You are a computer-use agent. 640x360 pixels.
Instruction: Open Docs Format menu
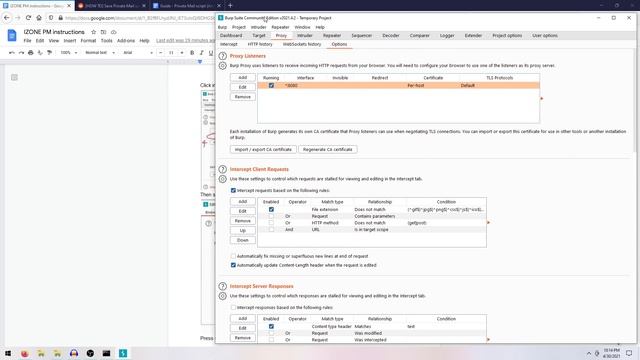click(88, 41)
